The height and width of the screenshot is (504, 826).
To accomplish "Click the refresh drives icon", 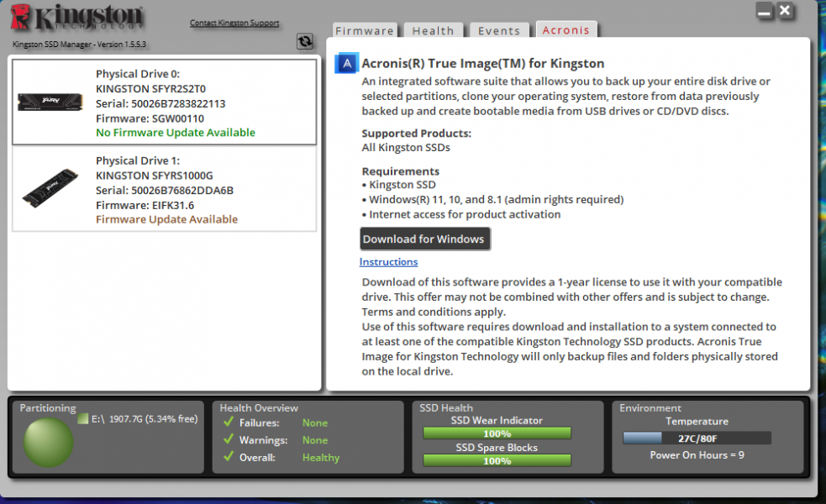I will 305,41.
